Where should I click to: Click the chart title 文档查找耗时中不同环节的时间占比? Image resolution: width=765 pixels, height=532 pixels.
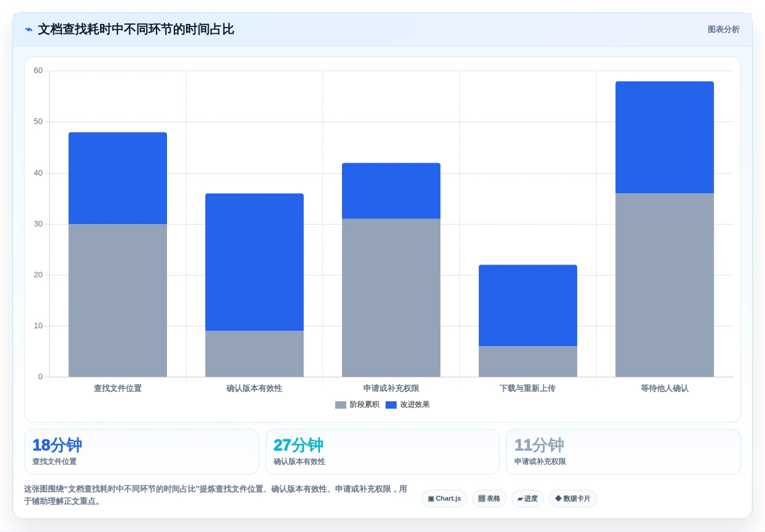point(136,29)
